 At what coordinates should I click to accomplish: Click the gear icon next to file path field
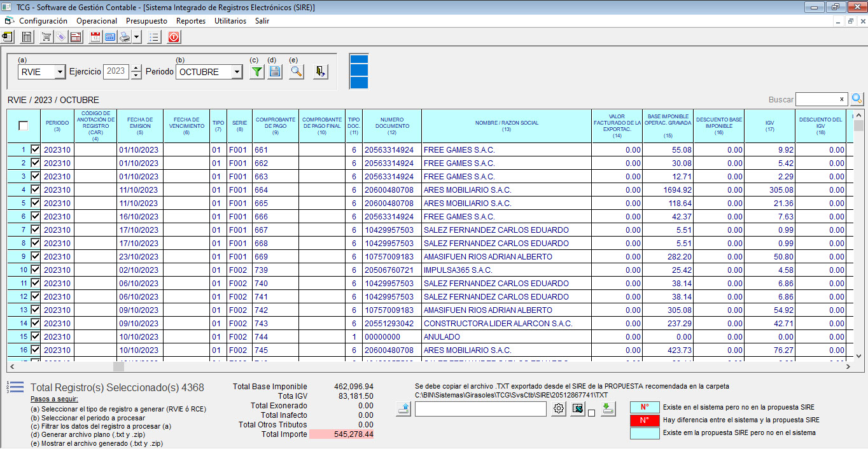click(x=559, y=409)
